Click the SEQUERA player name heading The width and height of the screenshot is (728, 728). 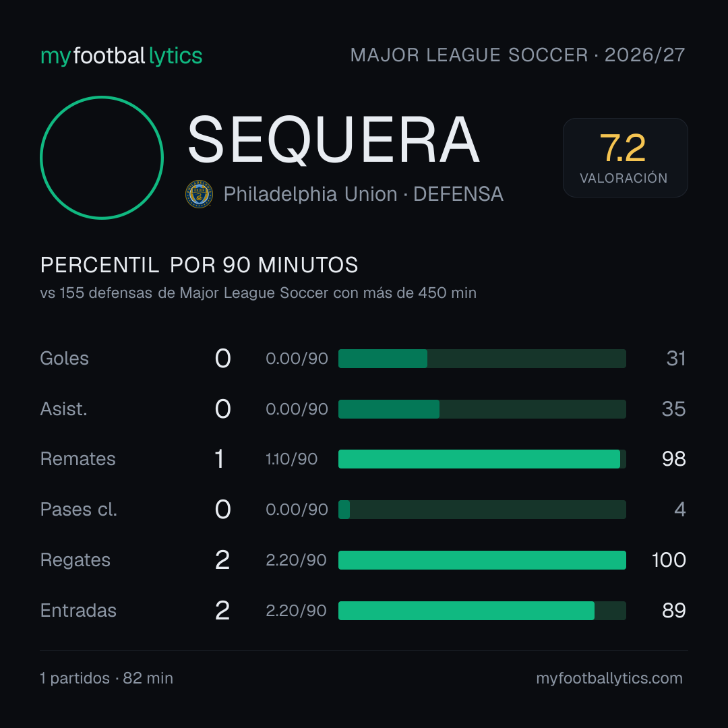[x=333, y=140]
